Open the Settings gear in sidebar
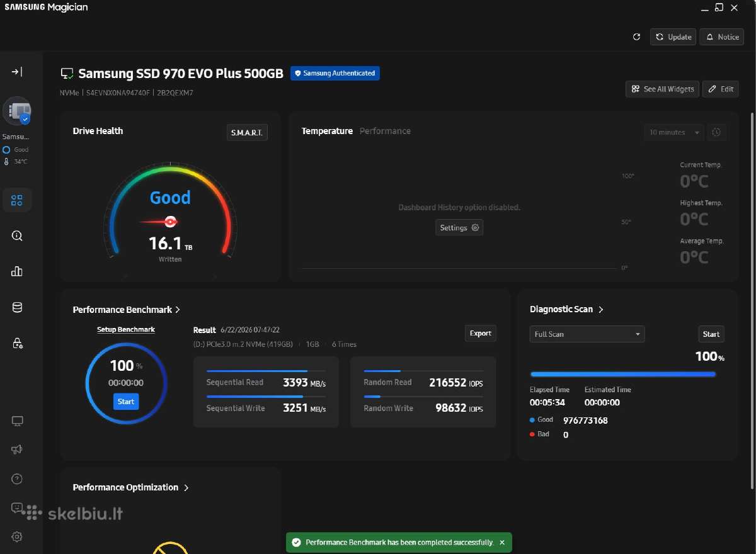The image size is (756, 554). click(x=17, y=536)
